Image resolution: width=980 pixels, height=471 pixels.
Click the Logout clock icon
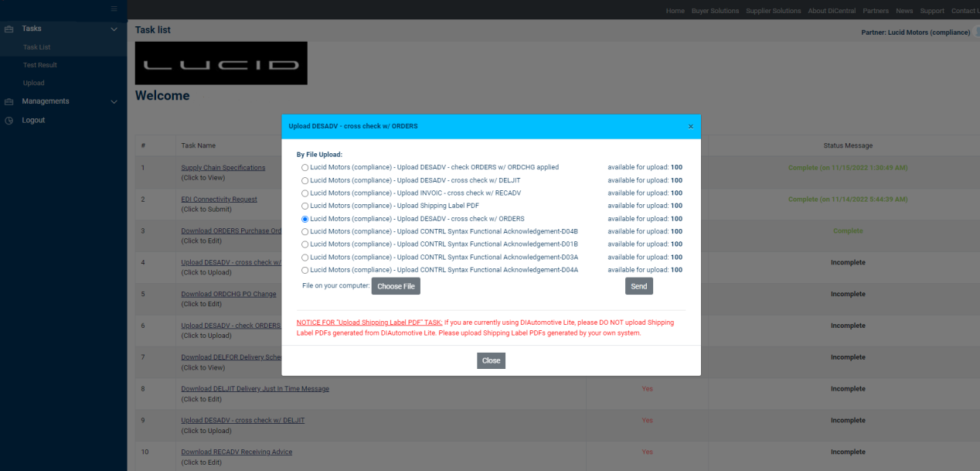[x=9, y=121]
